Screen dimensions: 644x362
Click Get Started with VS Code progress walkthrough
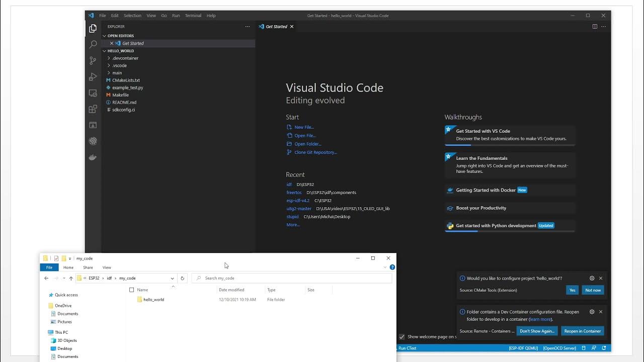510,135
